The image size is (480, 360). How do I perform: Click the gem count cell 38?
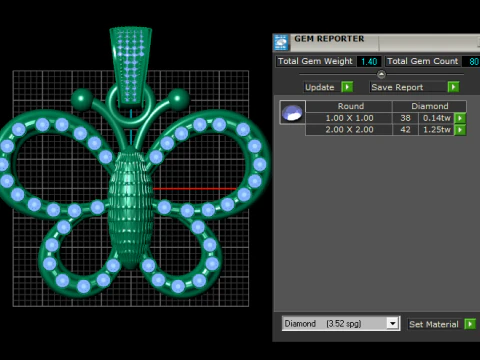(x=405, y=118)
